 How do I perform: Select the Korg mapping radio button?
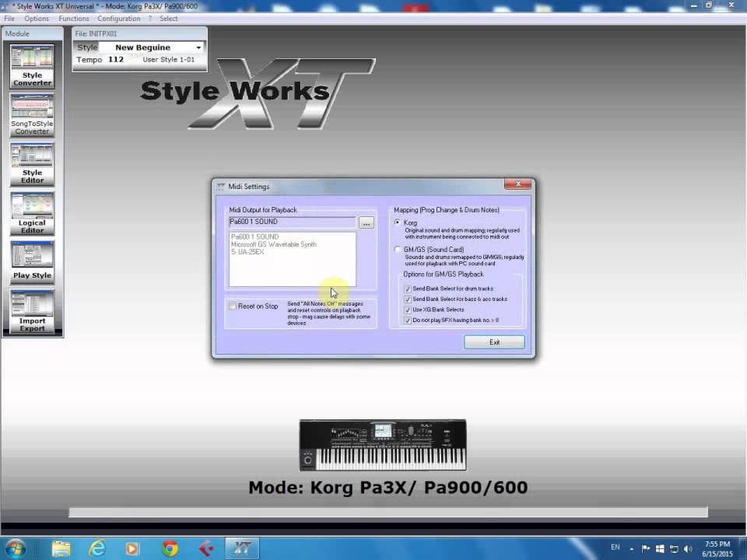pyautogui.click(x=398, y=222)
